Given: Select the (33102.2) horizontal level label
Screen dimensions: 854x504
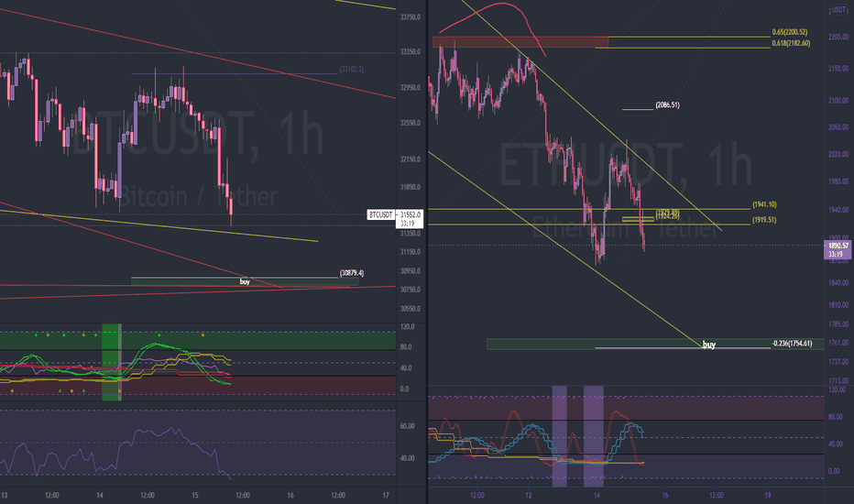Looking at the screenshot, I should (351, 70).
